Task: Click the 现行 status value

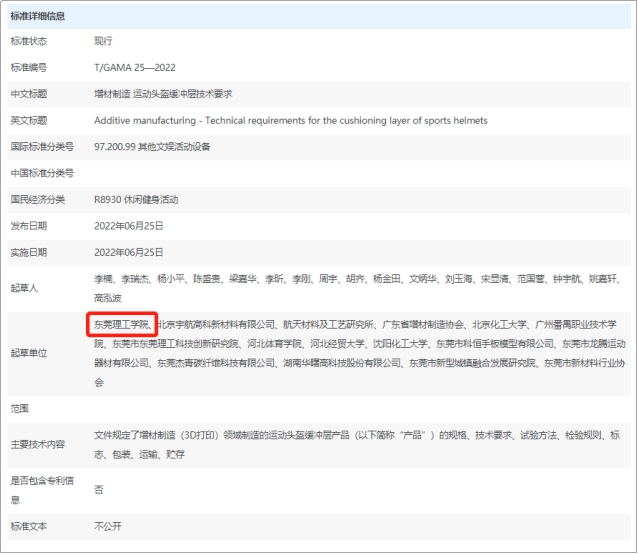Action: click(x=103, y=41)
